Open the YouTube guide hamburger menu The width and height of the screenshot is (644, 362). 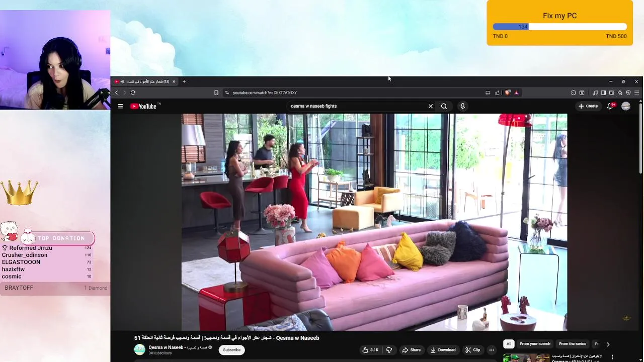120,106
